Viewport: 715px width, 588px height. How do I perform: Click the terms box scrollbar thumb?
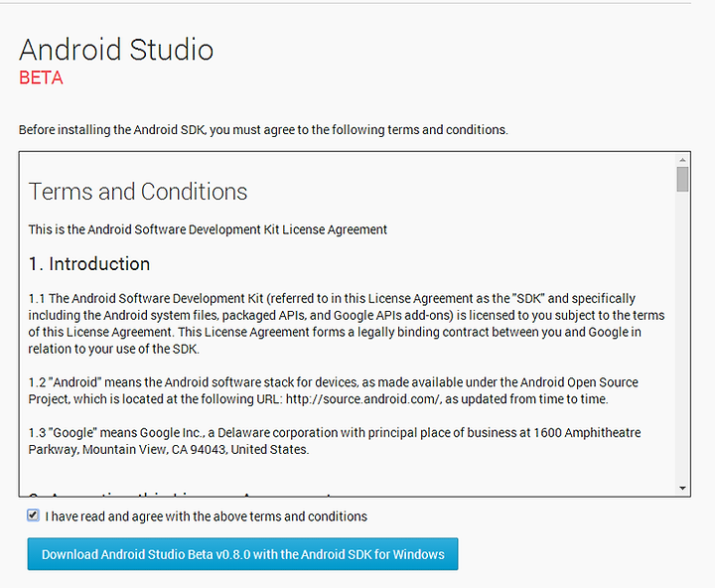tap(682, 179)
